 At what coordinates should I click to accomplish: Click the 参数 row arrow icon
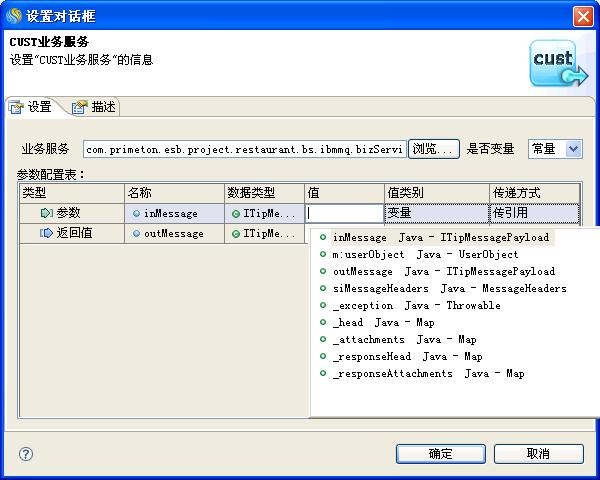(47, 213)
